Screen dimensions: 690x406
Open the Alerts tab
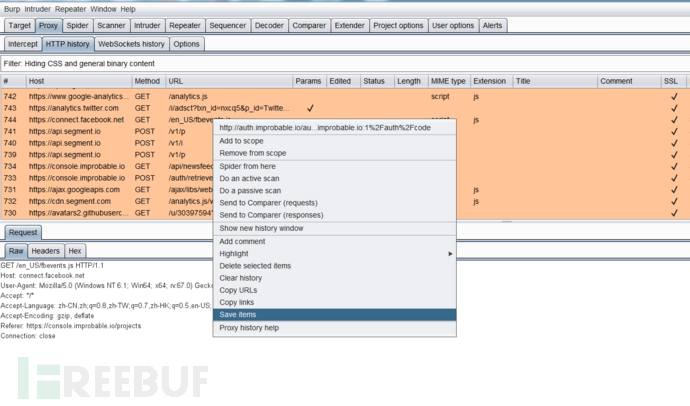click(492, 26)
